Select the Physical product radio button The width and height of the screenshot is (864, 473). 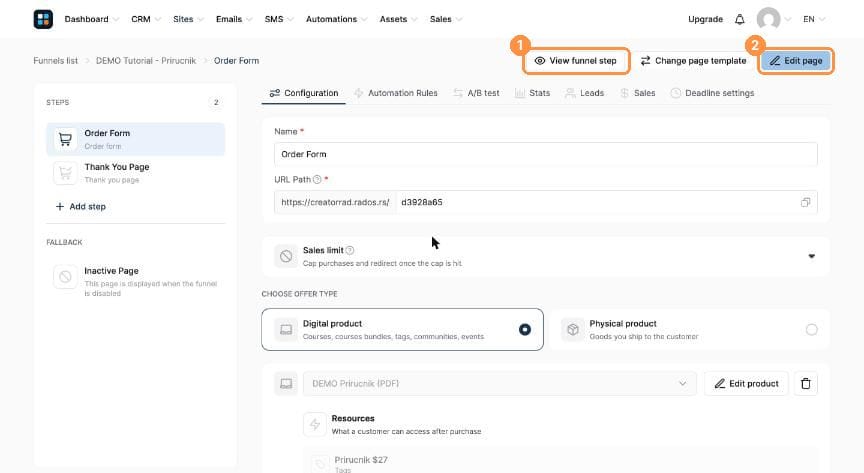(812, 330)
